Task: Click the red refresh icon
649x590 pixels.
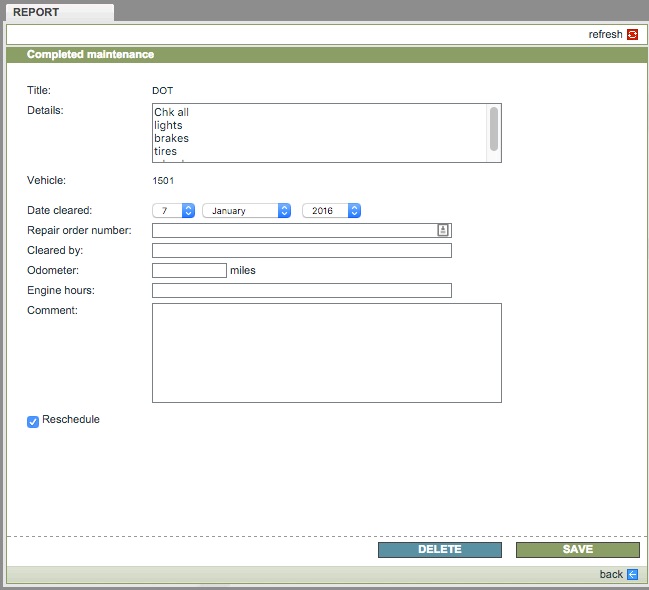Action: tap(632, 34)
